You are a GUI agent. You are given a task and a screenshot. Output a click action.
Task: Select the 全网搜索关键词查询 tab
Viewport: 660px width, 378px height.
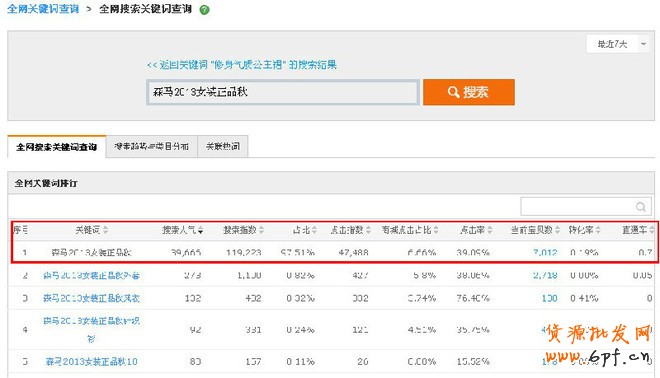56,147
